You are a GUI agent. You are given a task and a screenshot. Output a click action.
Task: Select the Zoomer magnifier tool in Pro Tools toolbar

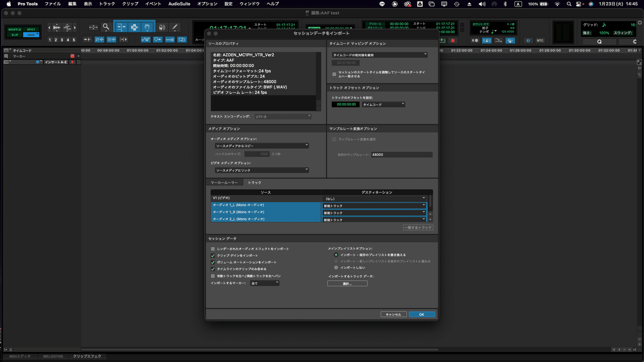pyautogui.click(x=106, y=27)
